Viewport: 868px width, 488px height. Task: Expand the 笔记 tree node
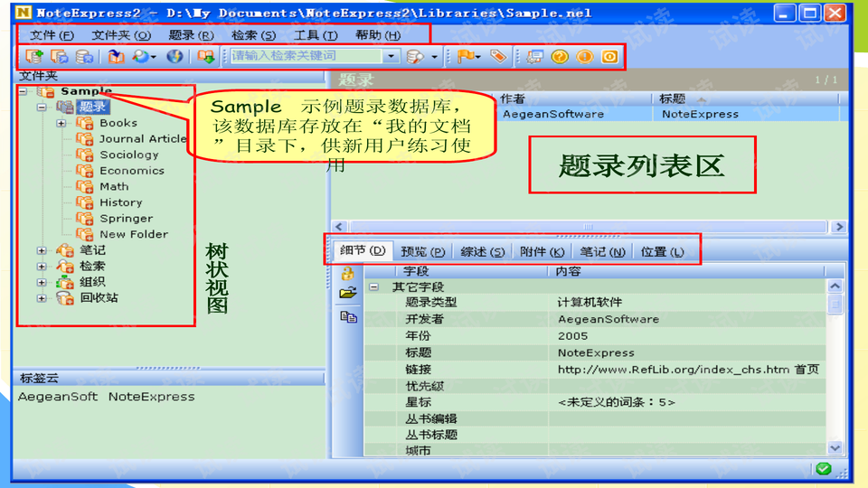coord(42,250)
